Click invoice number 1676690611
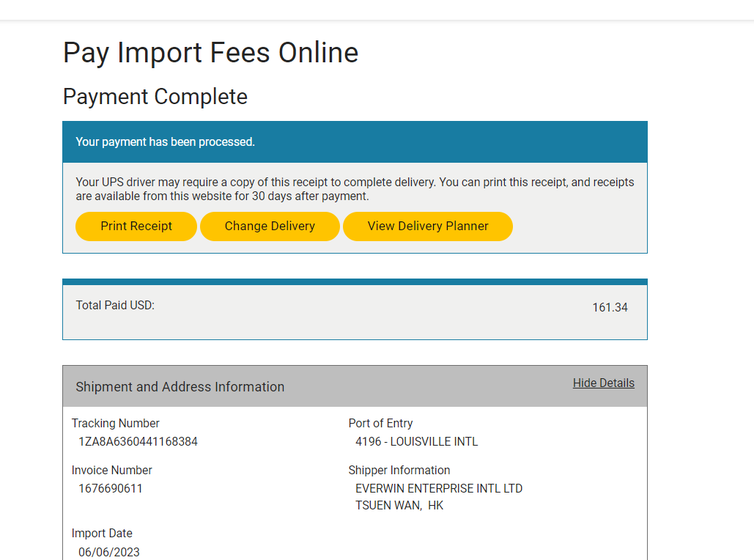Image resolution: width=754 pixels, height=560 pixels. click(x=111, y=488)
